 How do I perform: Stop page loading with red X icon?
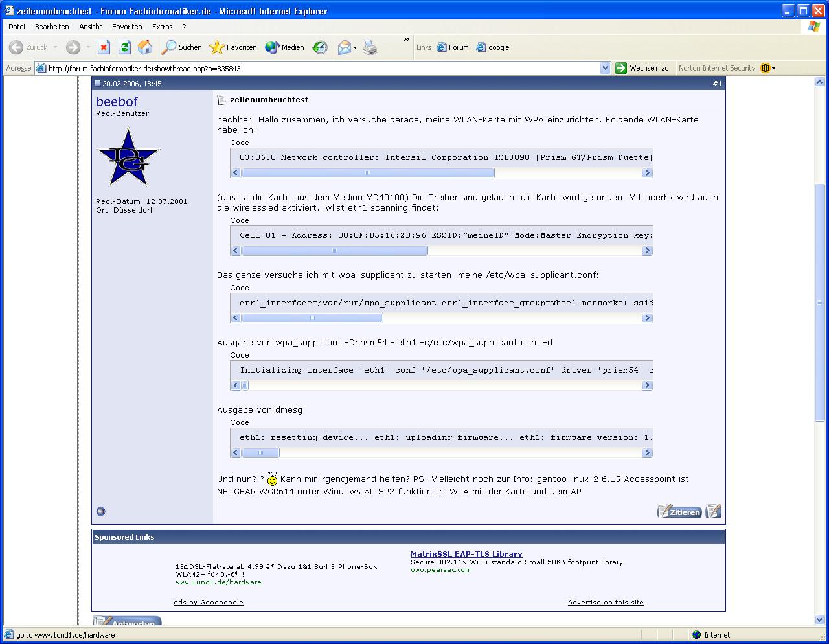[104, 47]
